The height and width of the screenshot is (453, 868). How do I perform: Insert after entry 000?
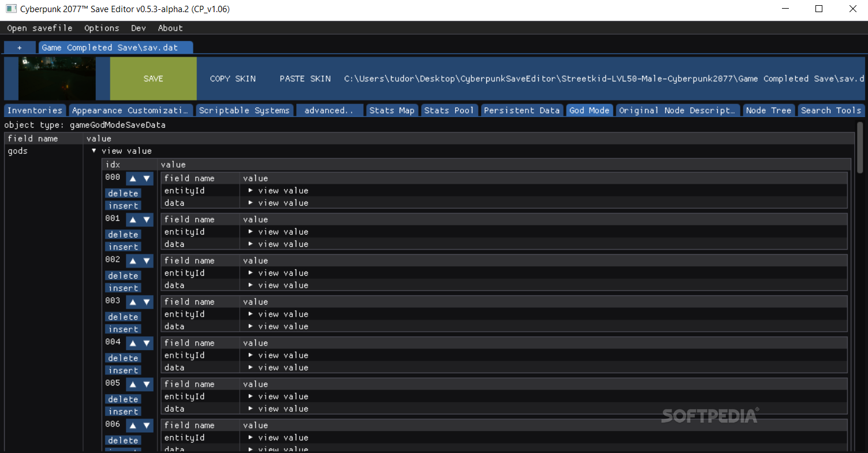point(123,206)
